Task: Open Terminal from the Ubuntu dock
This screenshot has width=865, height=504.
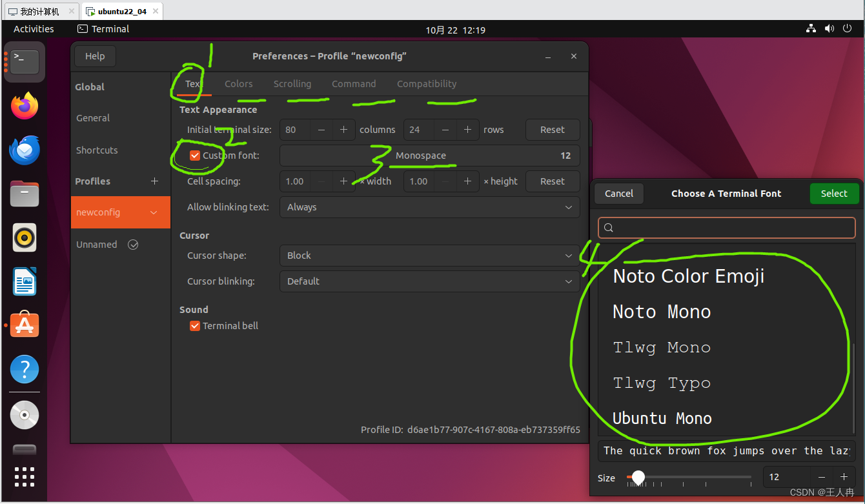Action: (x=25, y=62)
